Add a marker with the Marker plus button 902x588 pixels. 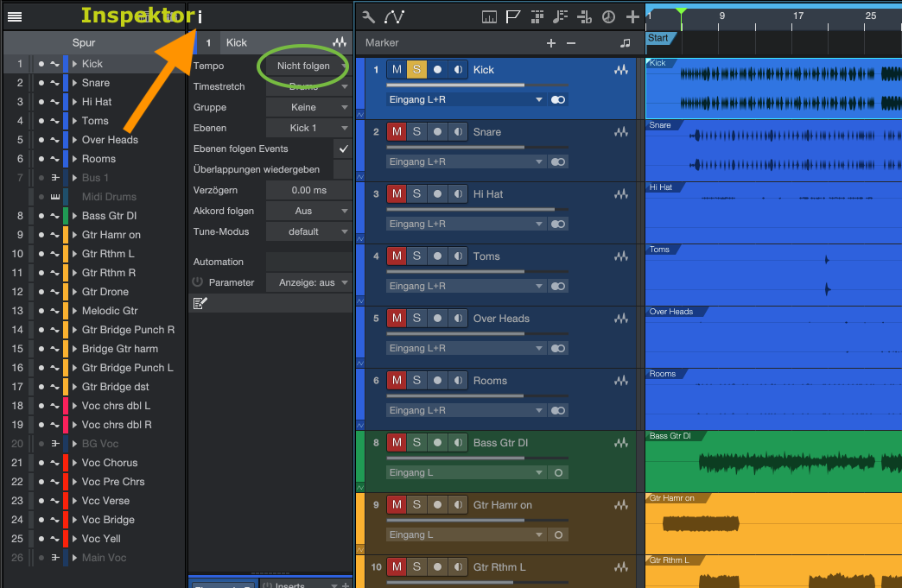pos(551,43)
